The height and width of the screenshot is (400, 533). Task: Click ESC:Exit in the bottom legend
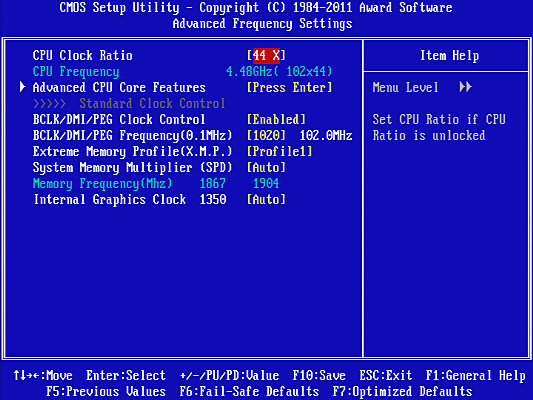[385, 376]
